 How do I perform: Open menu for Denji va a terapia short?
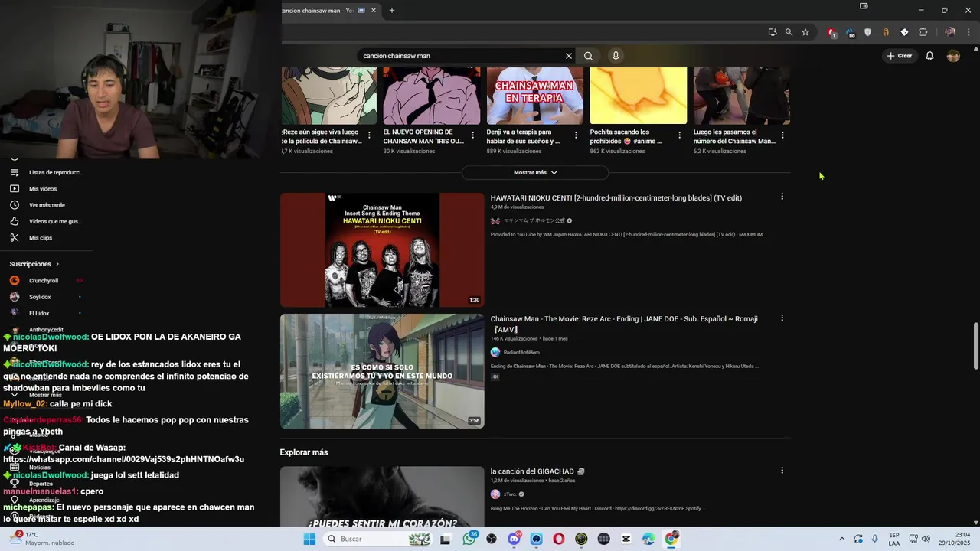pyautogui.click(x=576, y=135)
